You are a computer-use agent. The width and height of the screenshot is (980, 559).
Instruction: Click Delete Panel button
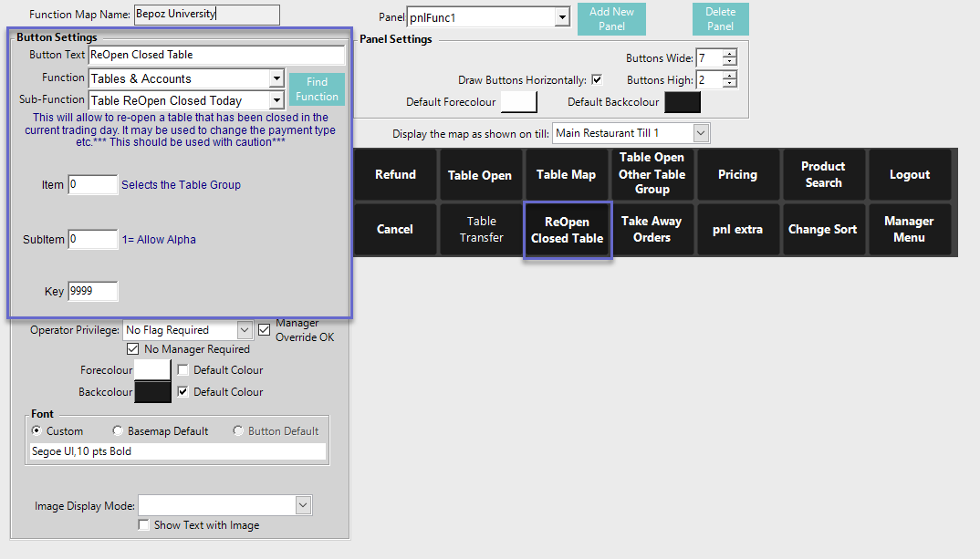[x=720, y=19]
